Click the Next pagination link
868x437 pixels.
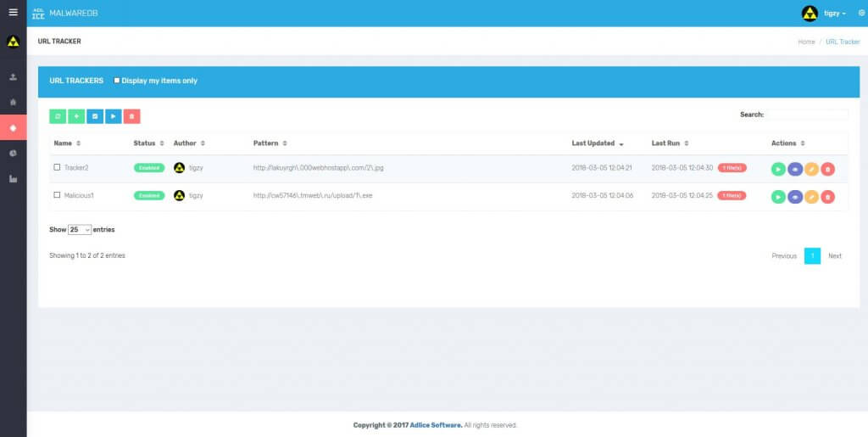coord(835,255)
